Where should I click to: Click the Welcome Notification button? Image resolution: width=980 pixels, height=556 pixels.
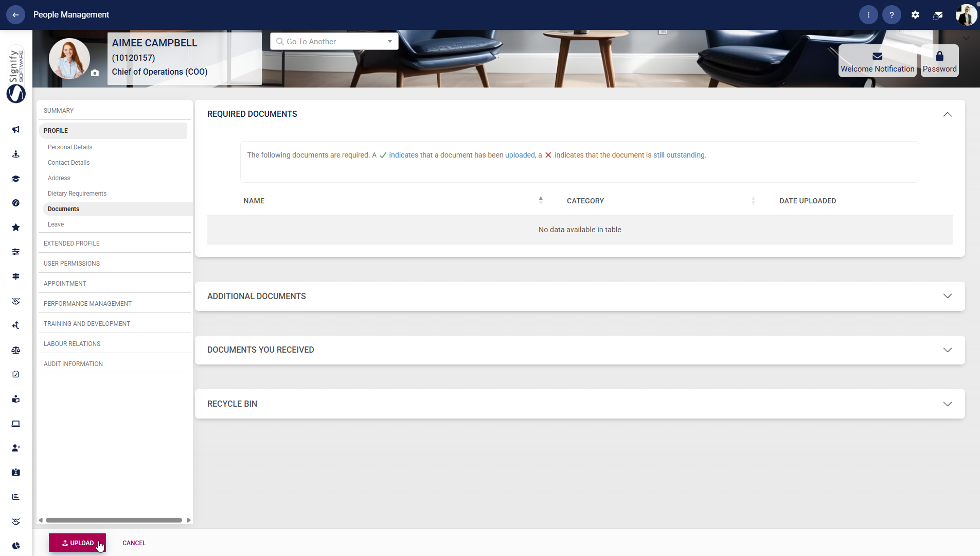click(877, 61)
